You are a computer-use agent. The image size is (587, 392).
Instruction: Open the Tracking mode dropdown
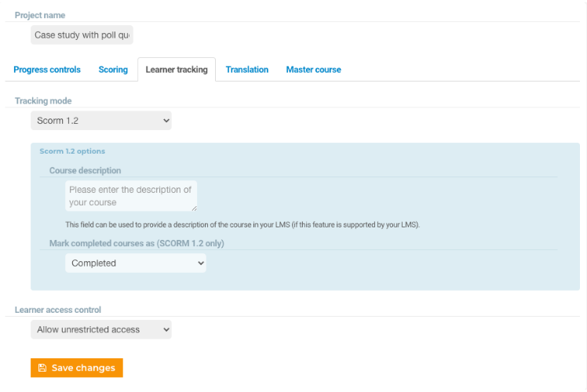(x=101, y=121)
